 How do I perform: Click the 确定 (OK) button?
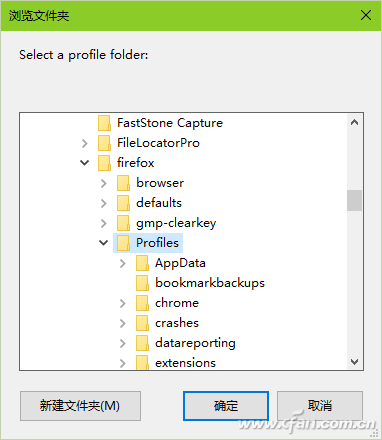pyautogui.click(x=226, y=406)
